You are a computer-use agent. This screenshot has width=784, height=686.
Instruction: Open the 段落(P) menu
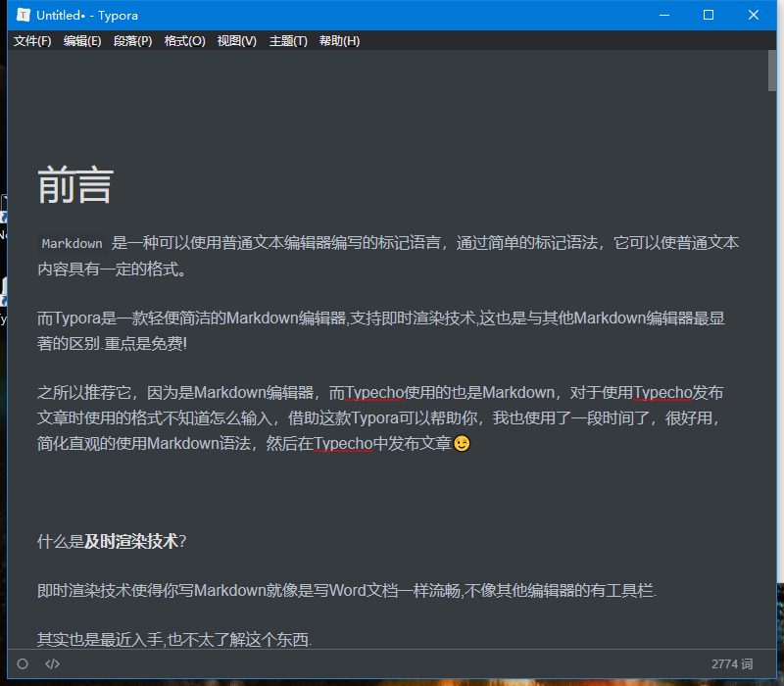pyautogui.click(x=133, y=41)
